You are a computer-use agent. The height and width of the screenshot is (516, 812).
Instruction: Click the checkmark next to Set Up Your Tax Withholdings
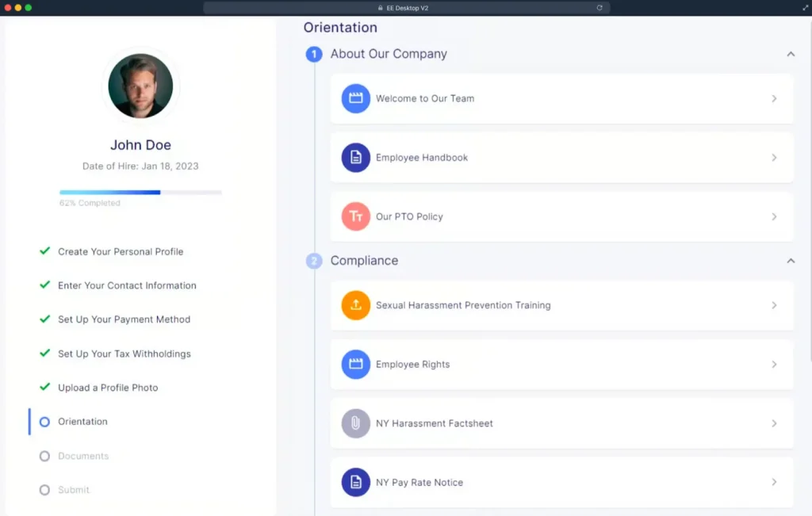point(45,353)
